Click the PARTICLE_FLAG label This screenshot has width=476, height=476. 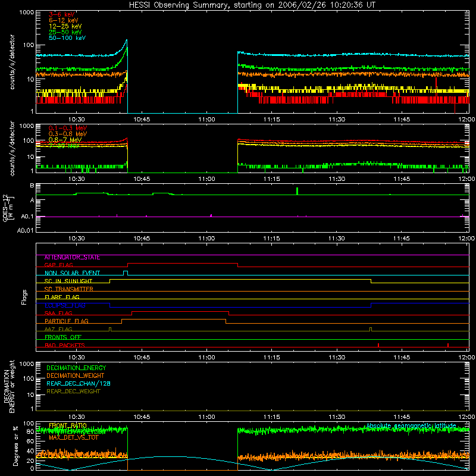(x=67, y=321)
